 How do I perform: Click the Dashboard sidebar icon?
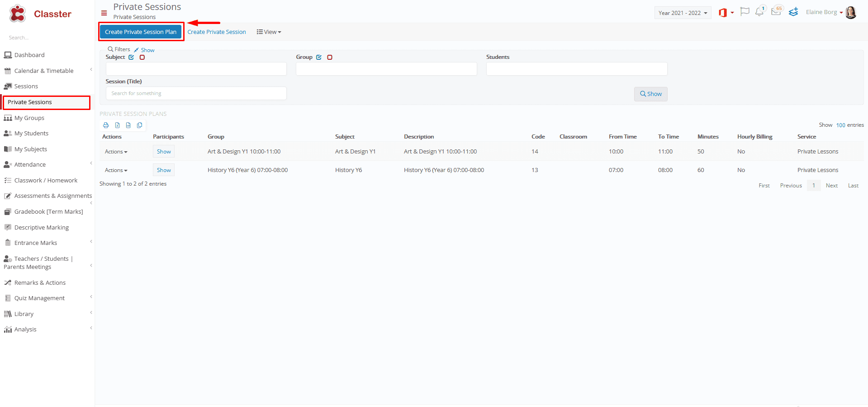(8, 55)
